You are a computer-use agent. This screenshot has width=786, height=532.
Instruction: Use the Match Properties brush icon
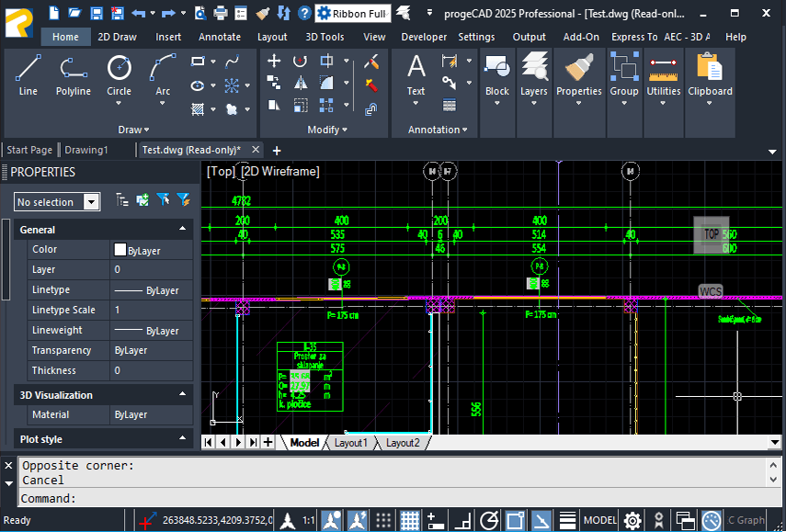(578, 67)
